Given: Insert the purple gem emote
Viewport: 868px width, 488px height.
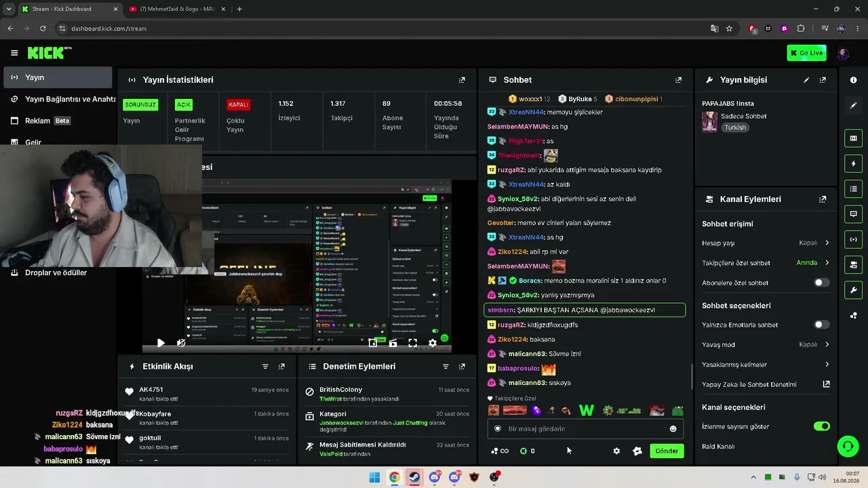Looking at the screenshot, I should pos(536,410).
